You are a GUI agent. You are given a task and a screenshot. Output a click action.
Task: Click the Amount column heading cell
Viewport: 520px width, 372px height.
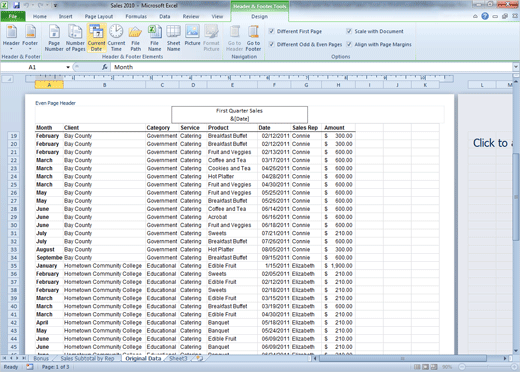tap(338, 128)
